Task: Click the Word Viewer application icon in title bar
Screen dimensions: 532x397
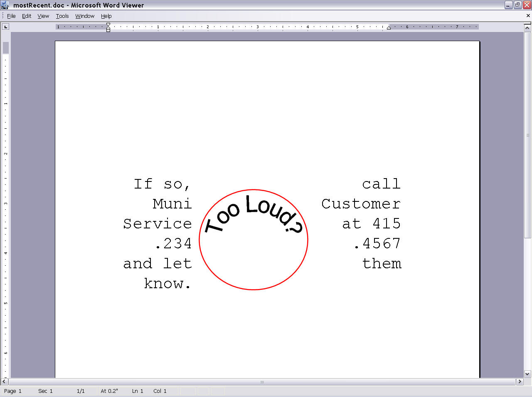Action: pos(5,5)
